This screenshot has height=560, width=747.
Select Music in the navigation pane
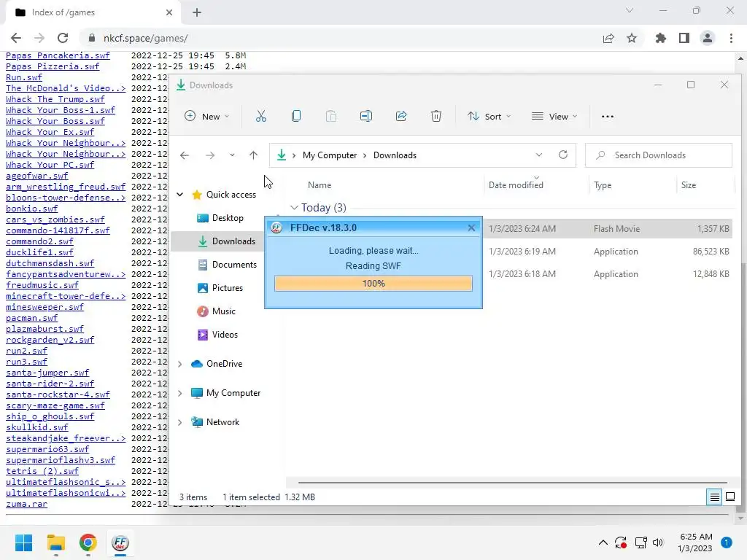click(216, 311)
